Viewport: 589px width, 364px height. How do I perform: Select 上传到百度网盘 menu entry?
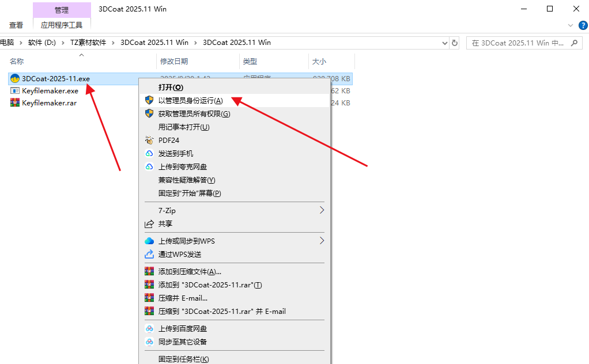pos(235,328)
